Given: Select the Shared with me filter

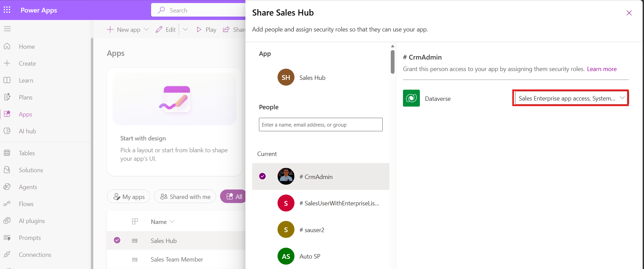Looking at the screenshot, I should point(185,197).
